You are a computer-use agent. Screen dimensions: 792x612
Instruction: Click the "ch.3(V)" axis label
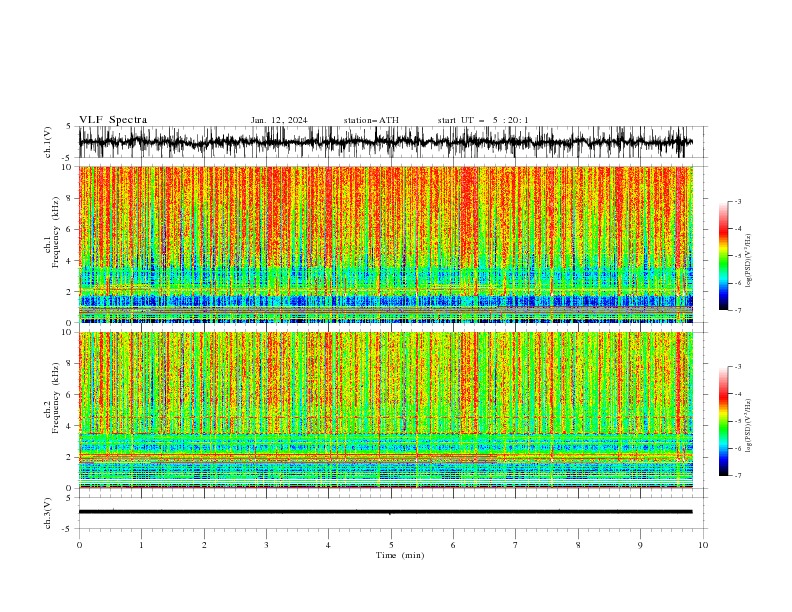(x=48, y=513)
